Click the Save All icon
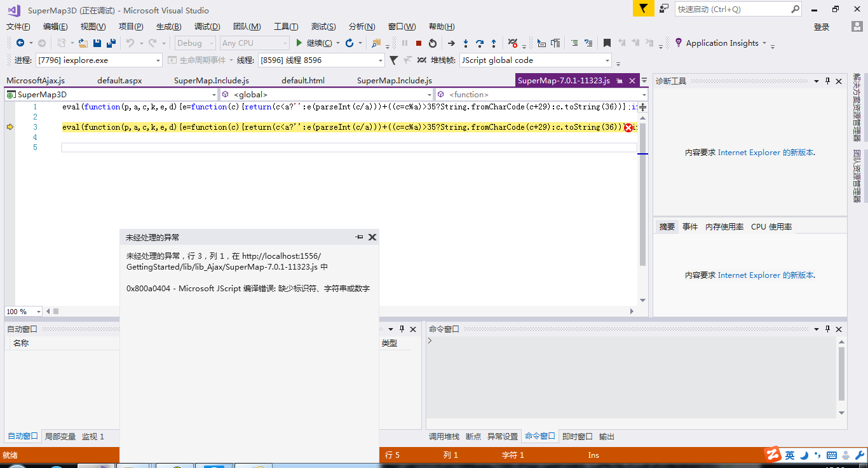This screenshot has height=468, width=868. tap(111, 43)
